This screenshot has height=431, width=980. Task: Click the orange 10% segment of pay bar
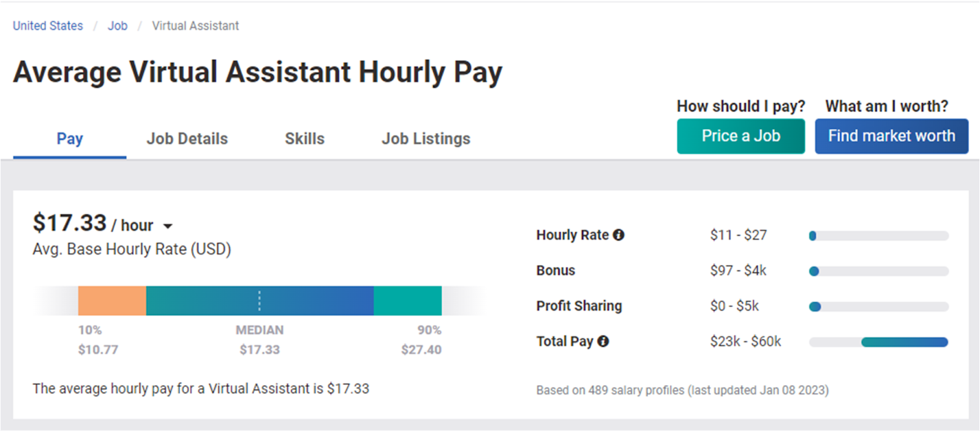[x=112, y=301]
